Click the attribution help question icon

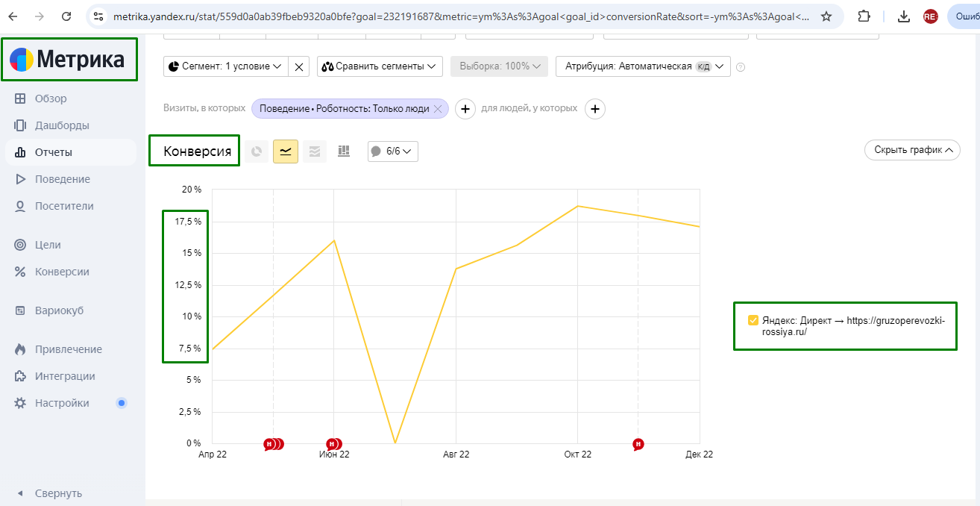741,67
